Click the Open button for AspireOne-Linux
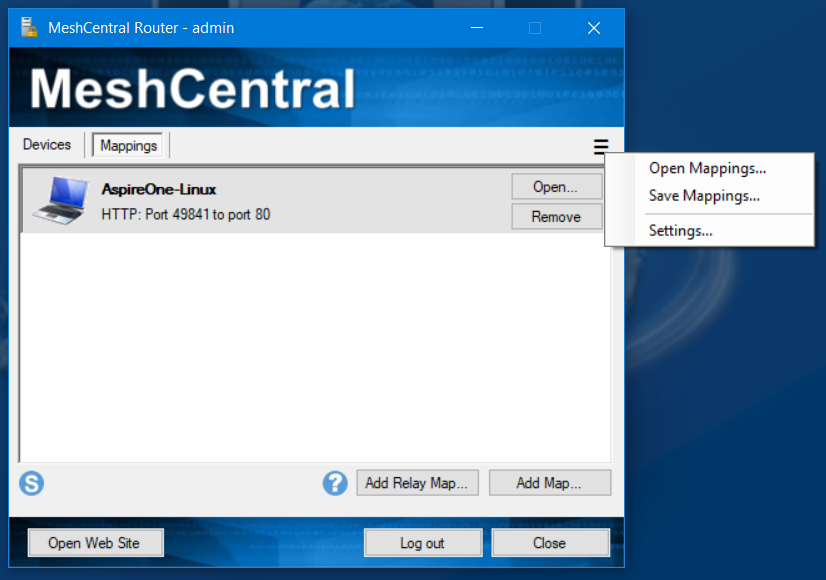Viewport: 826px width, 580px height. [556, 186]
